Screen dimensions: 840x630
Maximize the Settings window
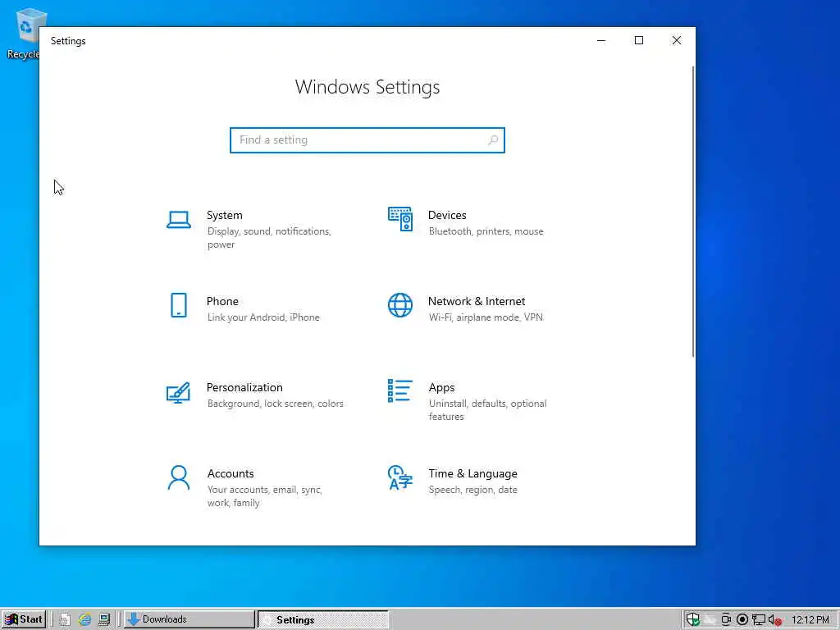pos(638,41)
